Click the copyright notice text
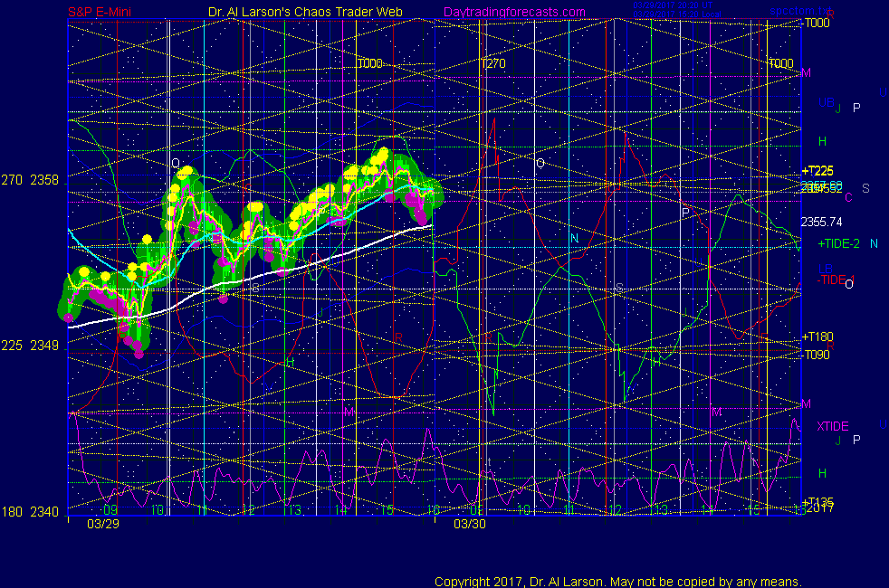This screenshot has width=889, height=588. click(617, 581)
